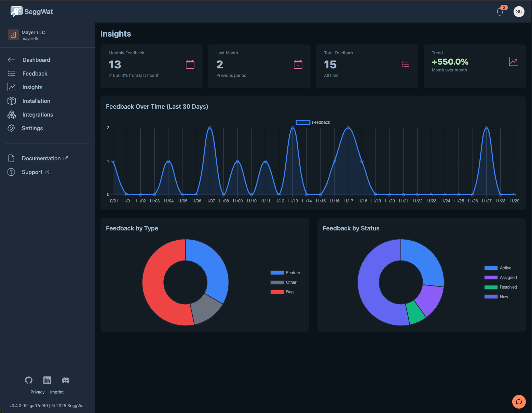Open the GU avatar account menu
Screen dimensions: 532x413
[519, 11]
